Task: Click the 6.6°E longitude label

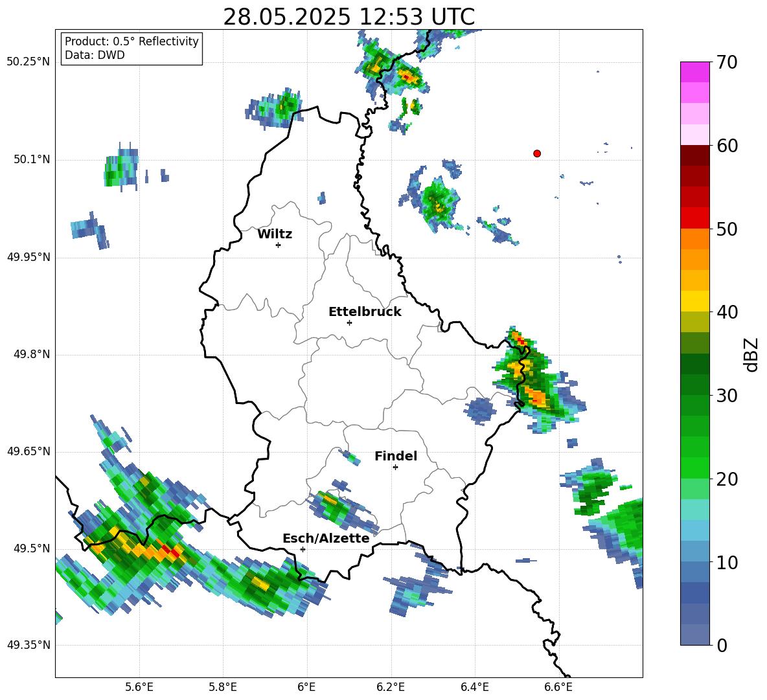Action: [x=558, y=687]
